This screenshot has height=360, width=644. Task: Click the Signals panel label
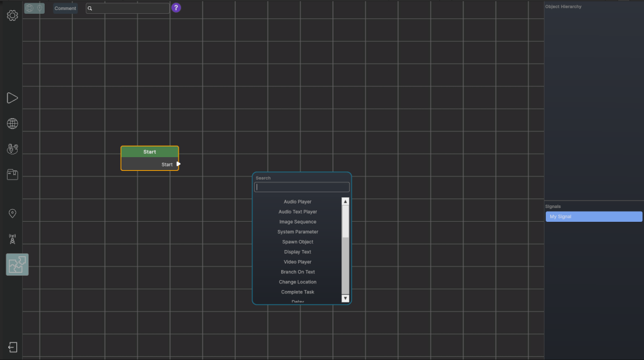coord(553,207)
